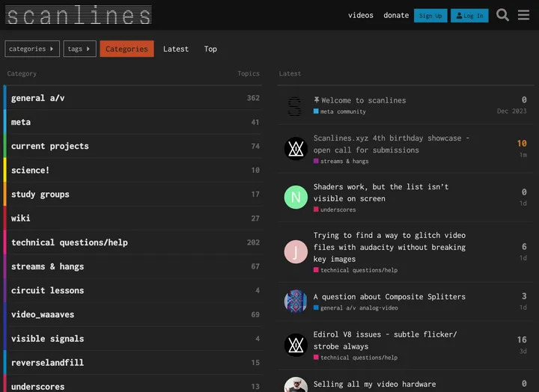Click underscores badge under Shaders topic
The image size is (539, 392).
coord(335,209)
